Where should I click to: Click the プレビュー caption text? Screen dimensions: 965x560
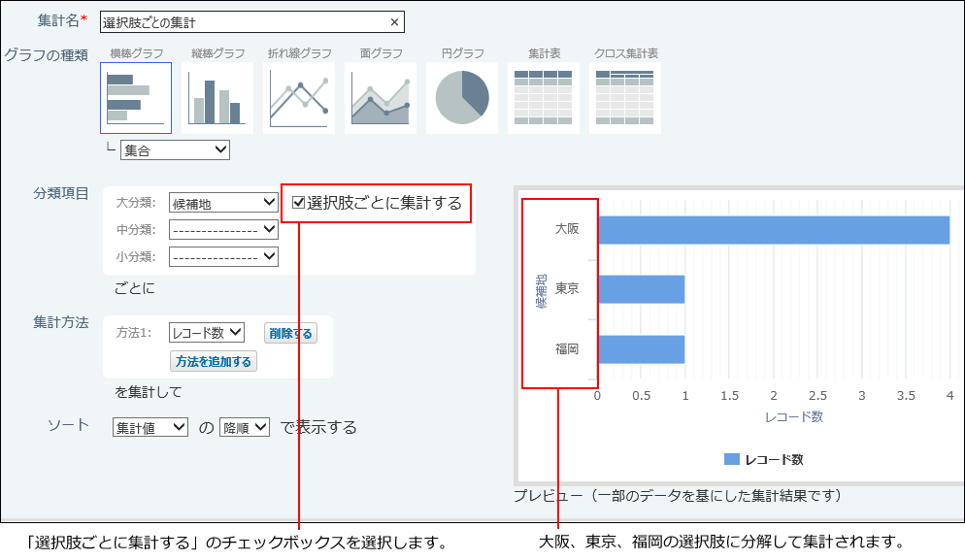coord(678,495)
